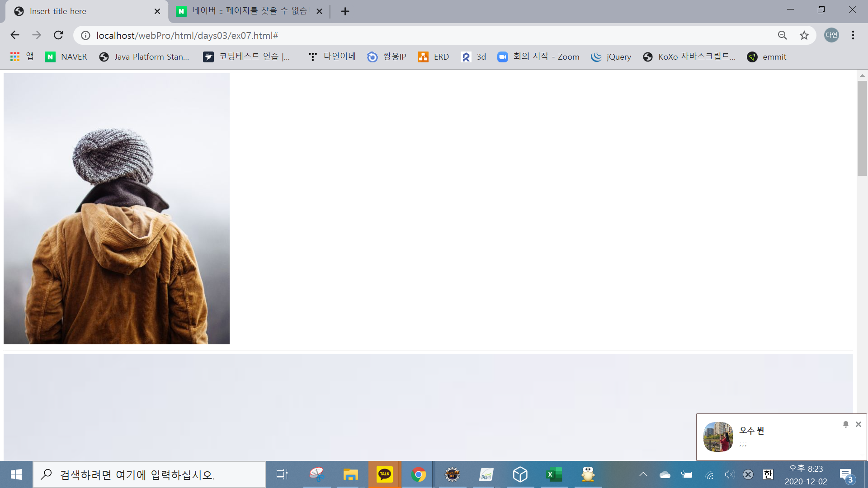
Task: Reload the current page
Action: click(x=58, y=35)
